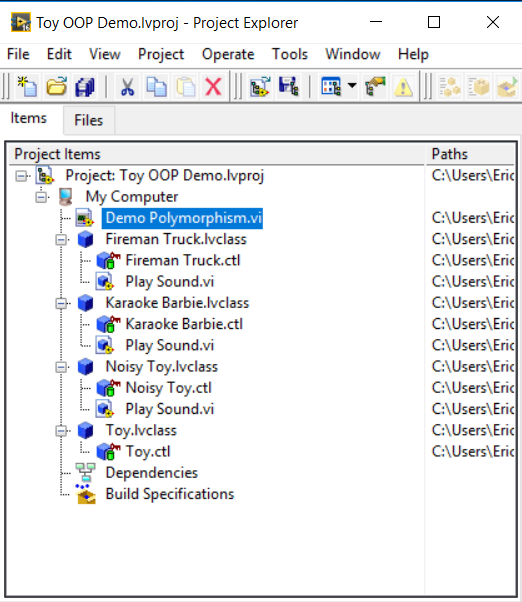Click the Build All toolbar icon
Image resolution: width=522 pixels, height=602 pixels.
(450, 86)
